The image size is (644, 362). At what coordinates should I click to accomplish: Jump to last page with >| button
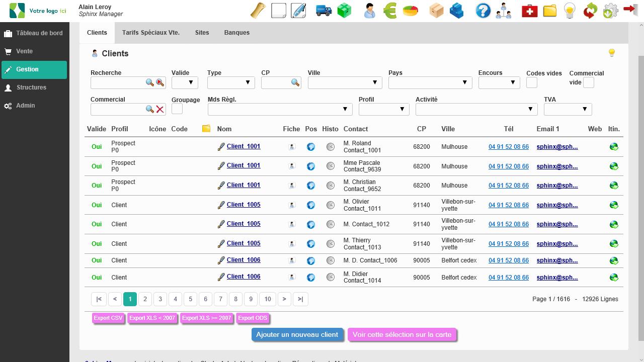pos(300,299)
